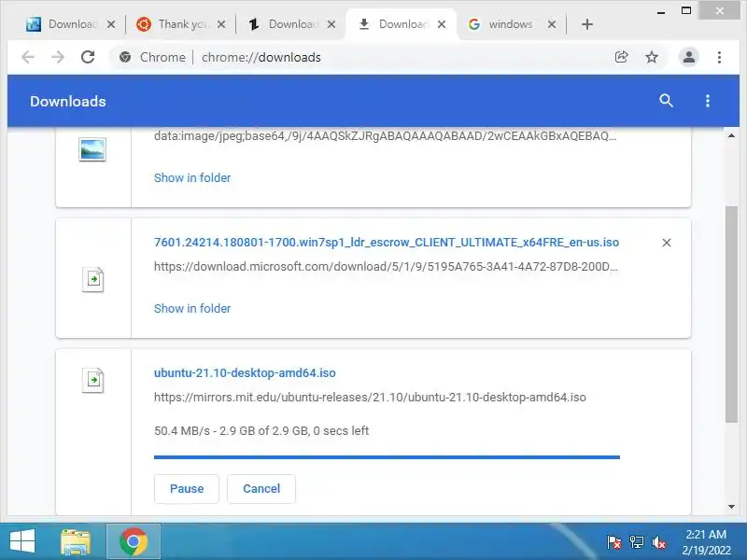The width and height of the screenshot is (747, 560).
Task: Click the ubuntu download progress bar
Action: 387,457
